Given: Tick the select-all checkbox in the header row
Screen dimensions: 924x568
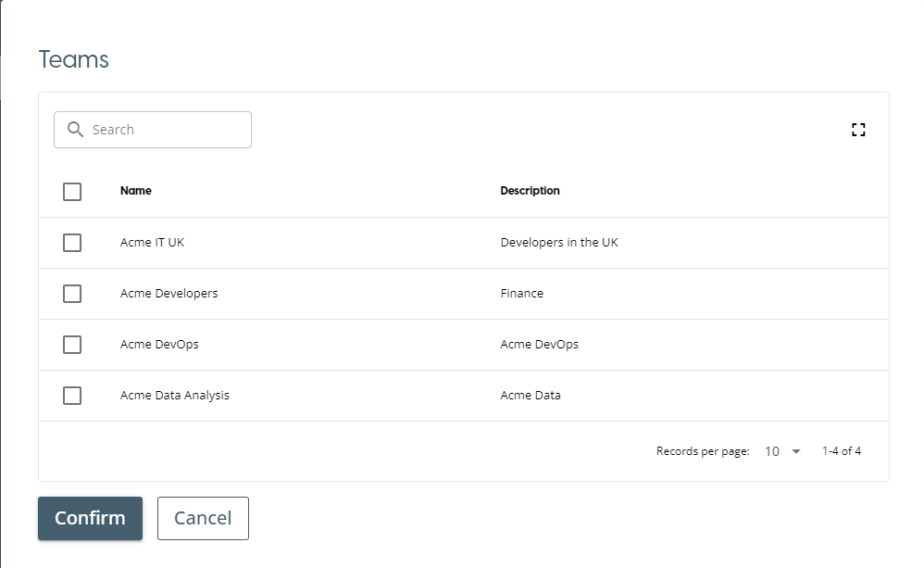Looking at the screenshot, I should 72,192.
